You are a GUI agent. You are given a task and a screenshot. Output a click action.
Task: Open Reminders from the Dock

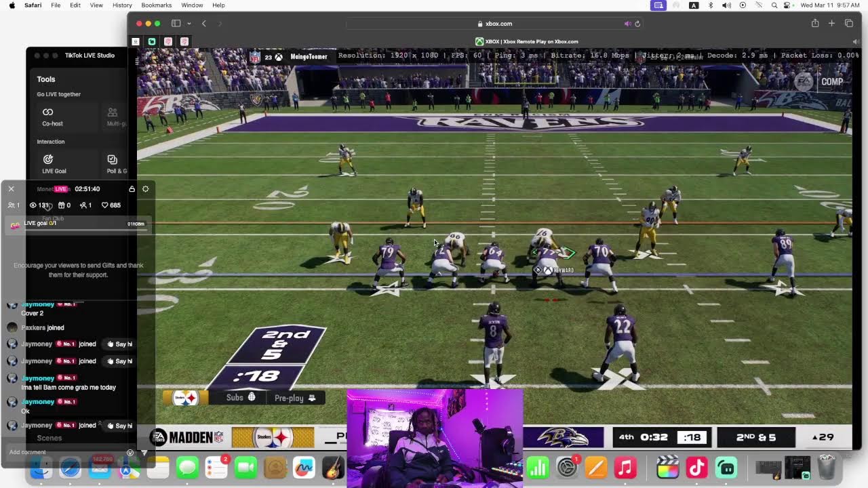216,468
